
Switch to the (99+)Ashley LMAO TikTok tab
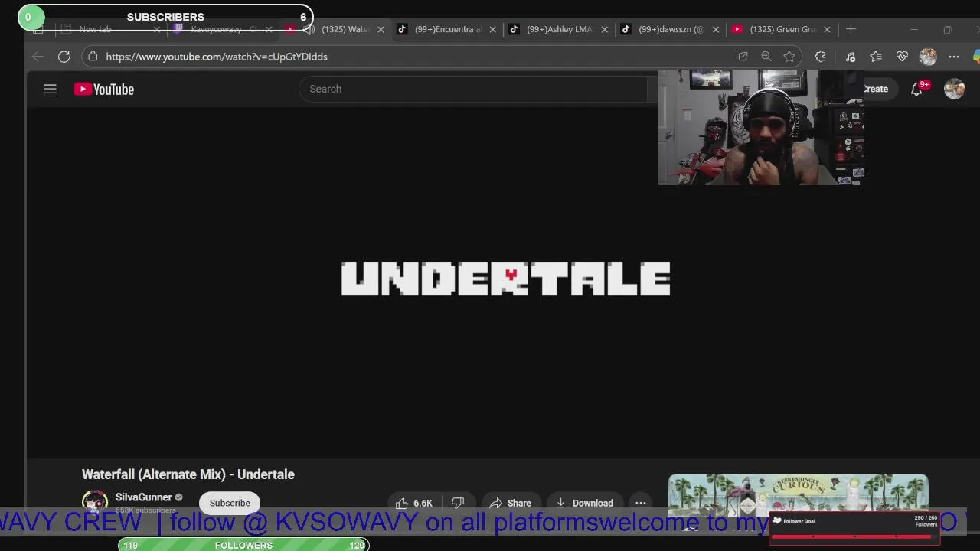click(560, 29)
